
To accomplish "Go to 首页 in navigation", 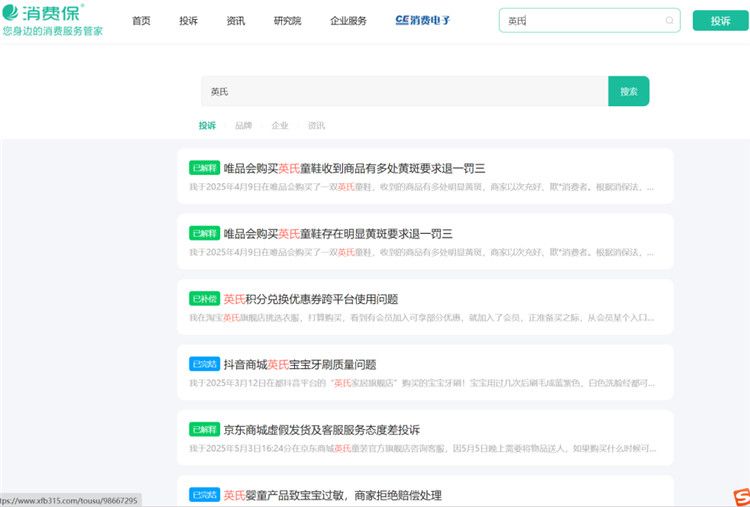I will coord(141,21).
